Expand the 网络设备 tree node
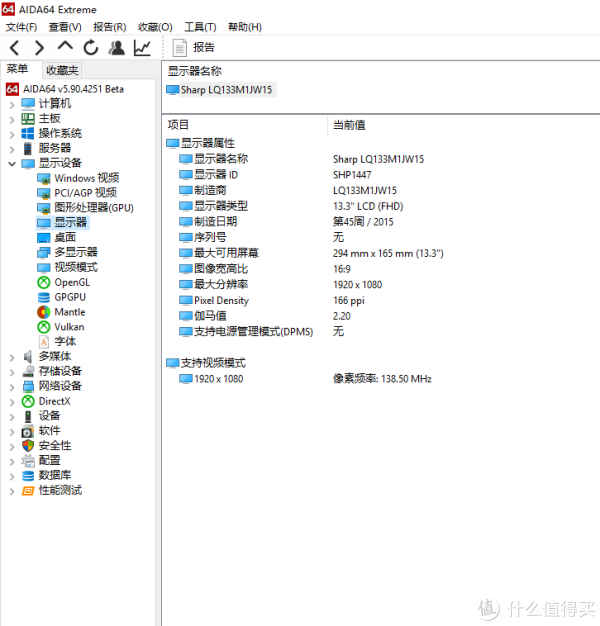Image resolution: width=600 pixels, height=626 pixels. [12, 387]
